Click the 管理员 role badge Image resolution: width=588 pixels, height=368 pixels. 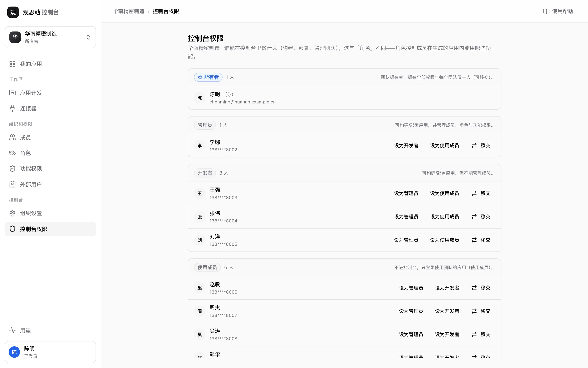pos(205,125)
